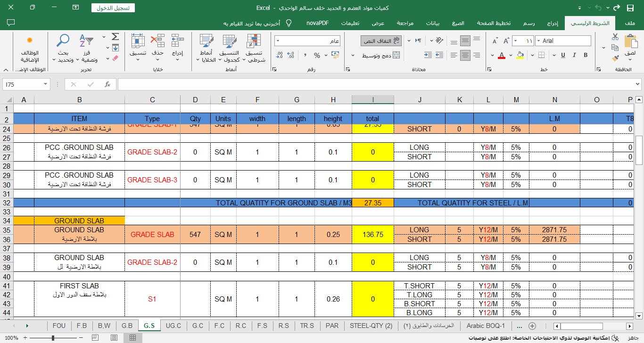Image resolution: width=644 pixels, height=343 pixels.
Task: Click the formula bar input field
Action: pyautogui.click(x=377, y=84)
